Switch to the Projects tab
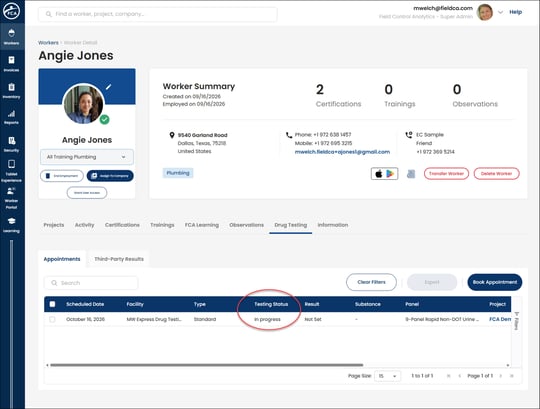The width and height of the screenshot is (540, 409). (x=54, y=225)
